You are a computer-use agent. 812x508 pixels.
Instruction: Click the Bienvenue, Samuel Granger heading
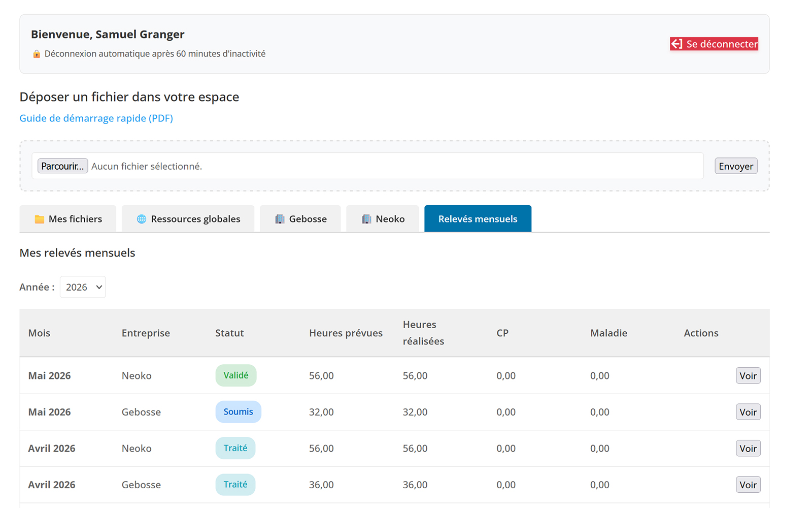point(108,35)
